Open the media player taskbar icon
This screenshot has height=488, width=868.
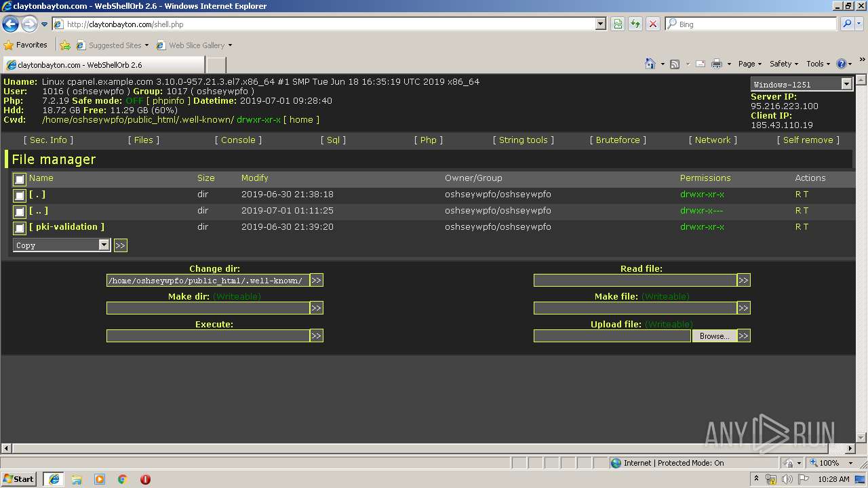pos(100,479)
